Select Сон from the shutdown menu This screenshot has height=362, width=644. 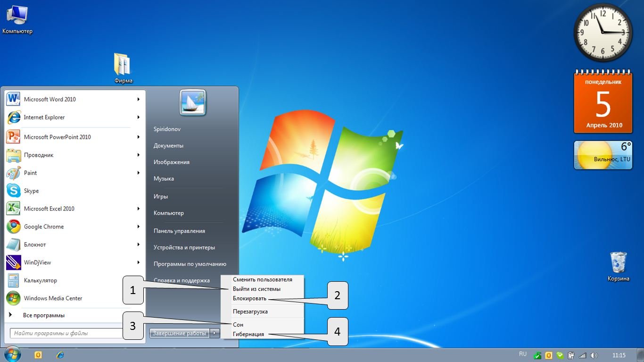pos(238,325)
